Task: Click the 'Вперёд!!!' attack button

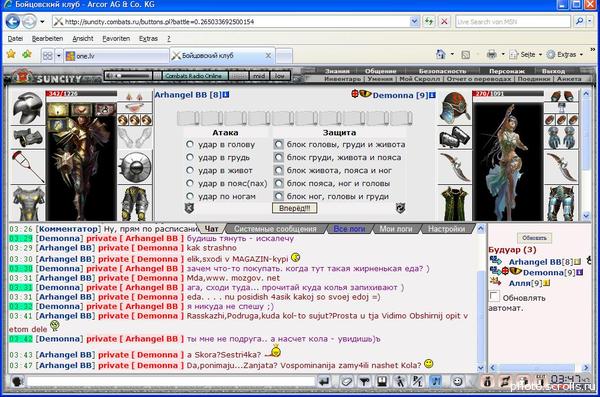Action: pyautogui.click(x=294, y=208)
